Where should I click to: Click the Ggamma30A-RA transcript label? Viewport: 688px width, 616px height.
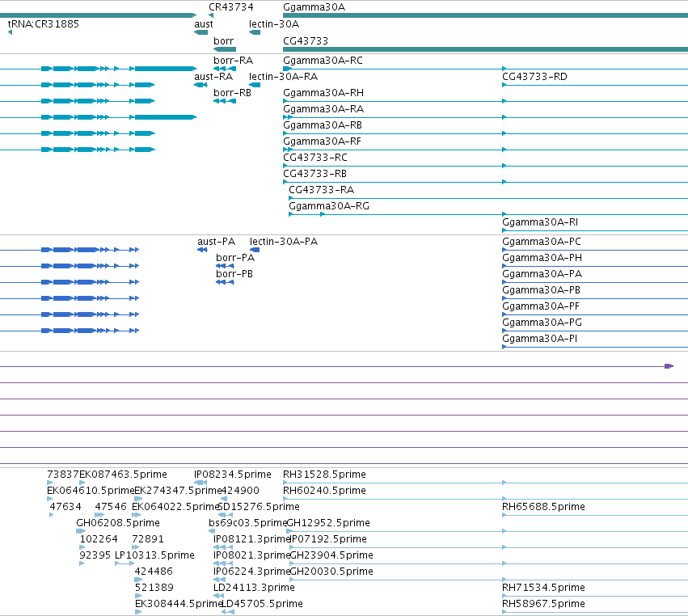pyautogui.click(x=323, y=109)
